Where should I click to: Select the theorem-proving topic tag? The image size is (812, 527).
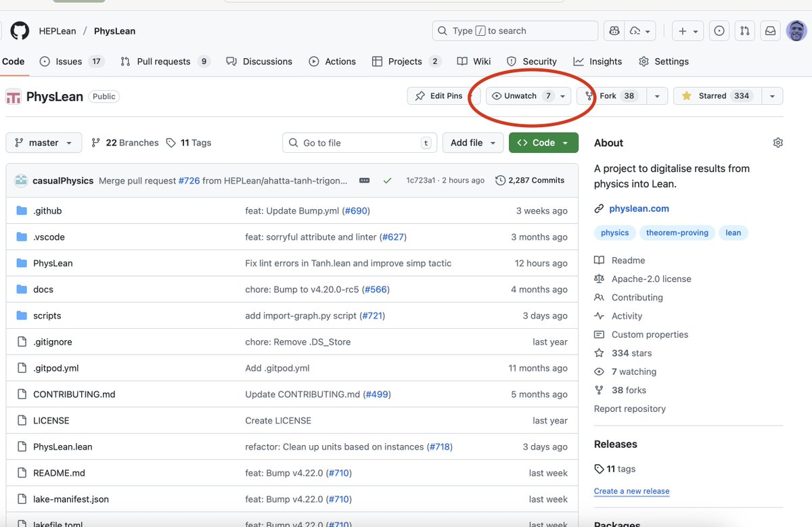click(677, 233)
